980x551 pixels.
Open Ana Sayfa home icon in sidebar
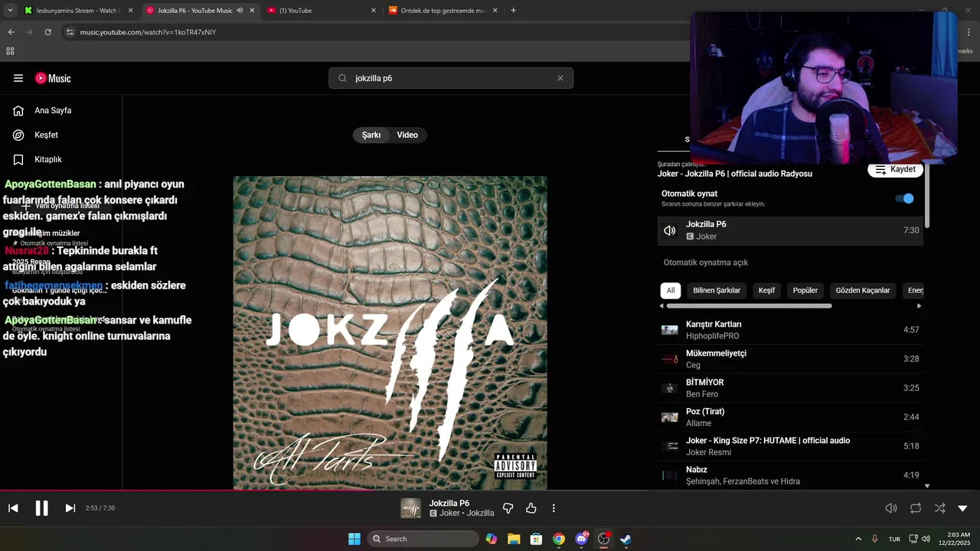pos(18,110)
